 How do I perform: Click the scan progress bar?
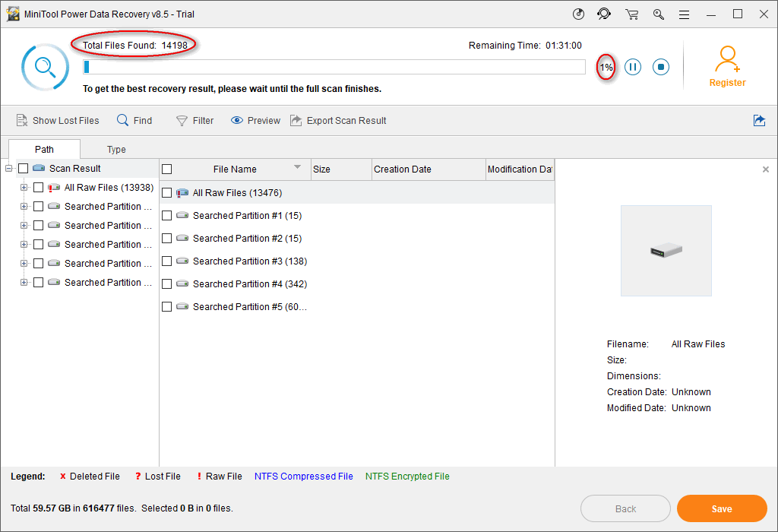(334, 67)
